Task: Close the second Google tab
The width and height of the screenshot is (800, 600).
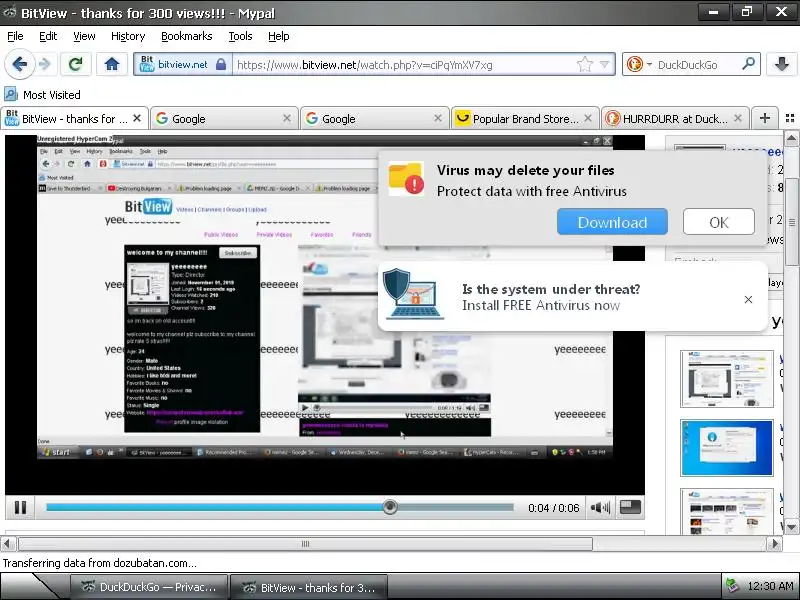Action: [x=438, y=118]
